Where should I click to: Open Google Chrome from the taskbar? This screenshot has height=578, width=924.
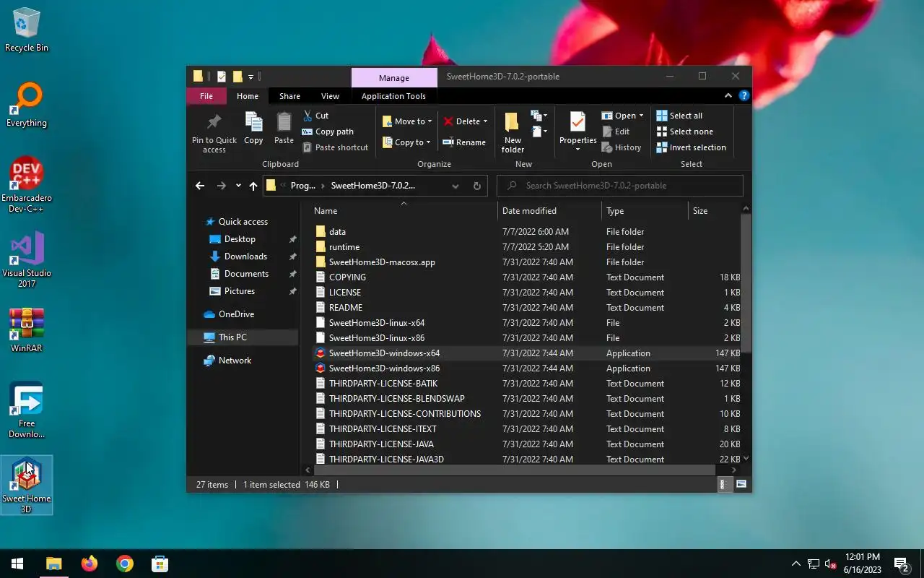tap(125, 564)
